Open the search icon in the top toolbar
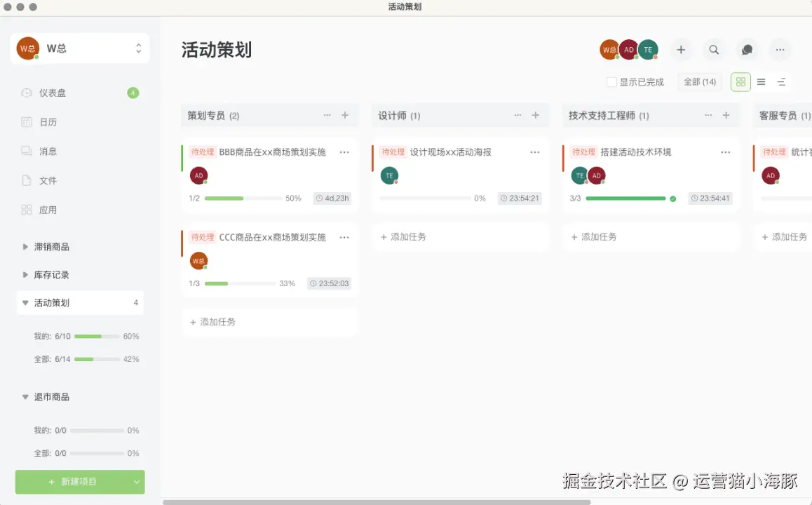 (714, 49)
